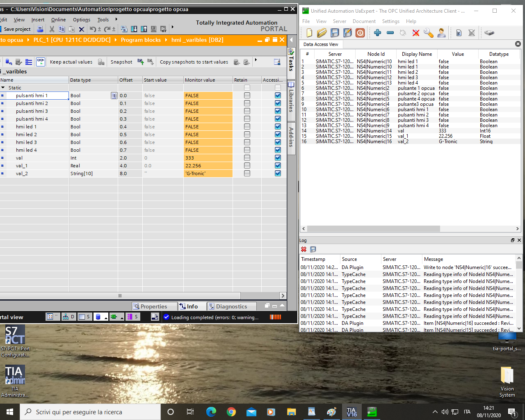Toggle Retain checkbox for hmi led 1

click(x=247, y=127)
